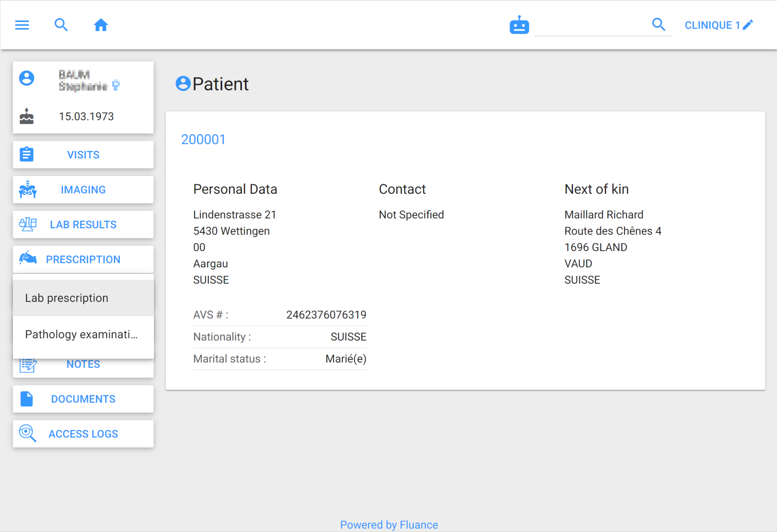Click the patient number 200001 link
The height and width of the screenshot is (532, 777).
coord(203,140)
